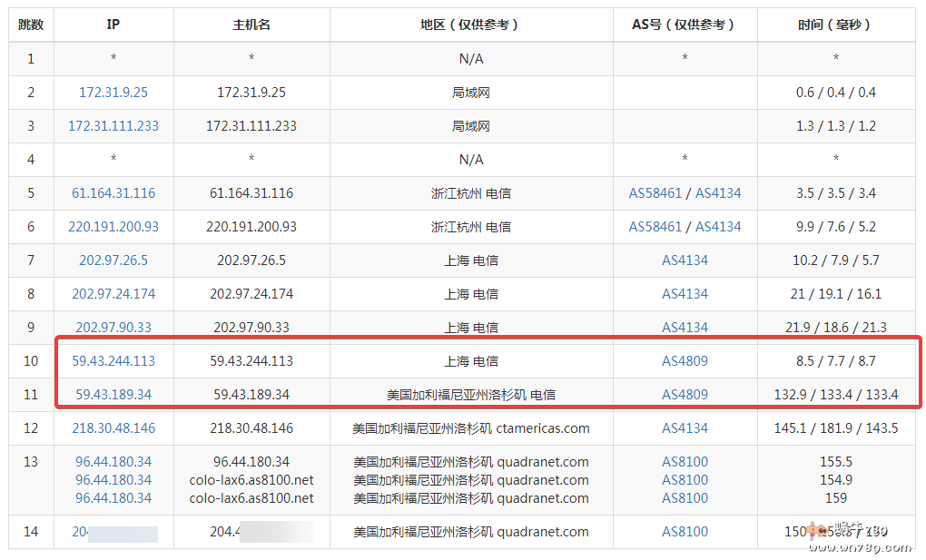Screen dimensions: 926x560
Task: Click the AS4809 link on hop 10
Action: [x=685, y=360]
